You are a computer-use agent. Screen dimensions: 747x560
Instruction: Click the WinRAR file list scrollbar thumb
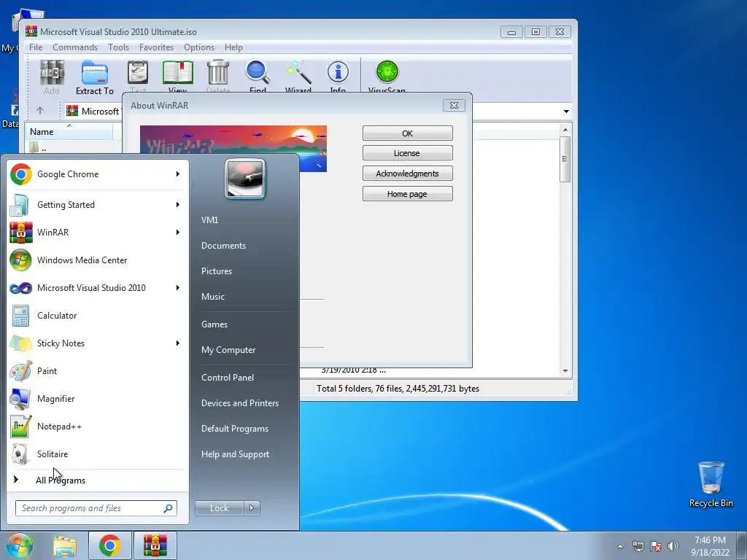coord(565,159)
